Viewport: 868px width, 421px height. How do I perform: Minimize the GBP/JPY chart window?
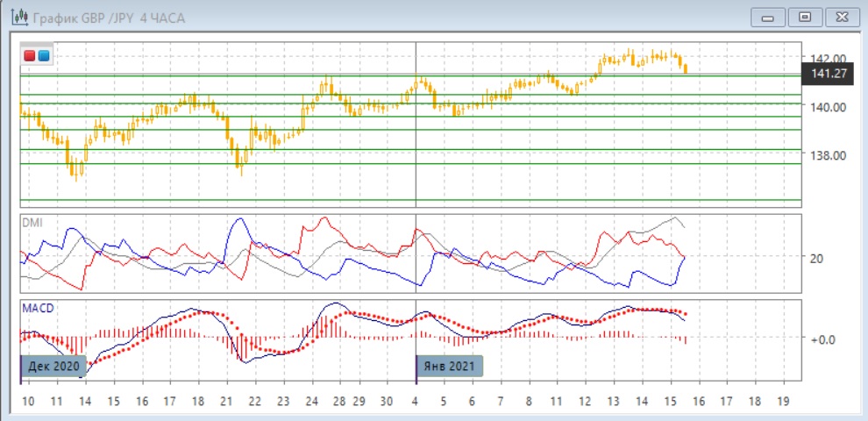(x=767, y=18)
